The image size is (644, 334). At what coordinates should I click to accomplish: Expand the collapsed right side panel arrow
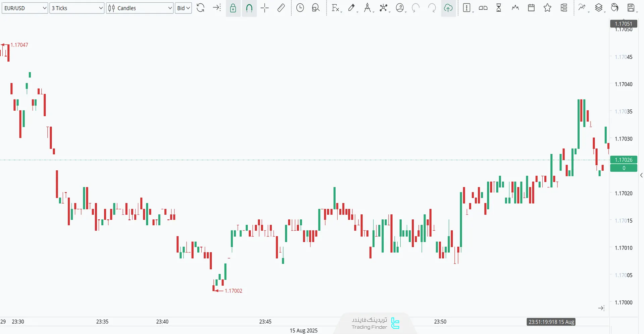[641, 175]
